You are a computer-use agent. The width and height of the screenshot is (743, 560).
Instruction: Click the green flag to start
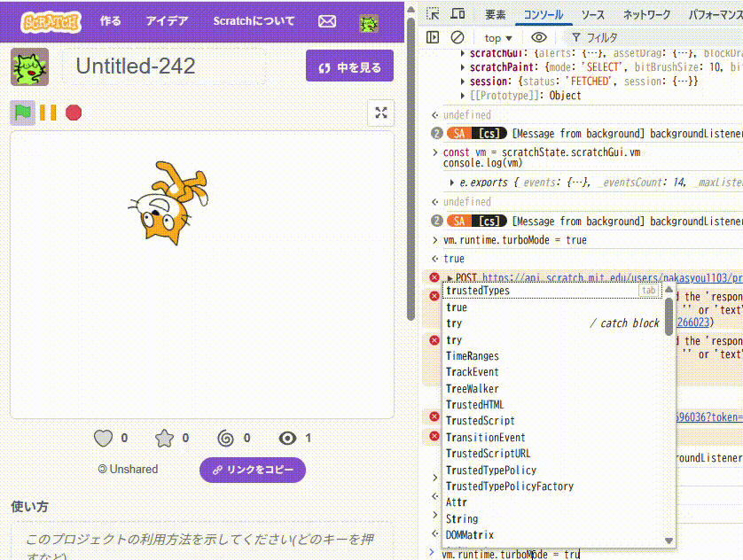click(22, 113)
